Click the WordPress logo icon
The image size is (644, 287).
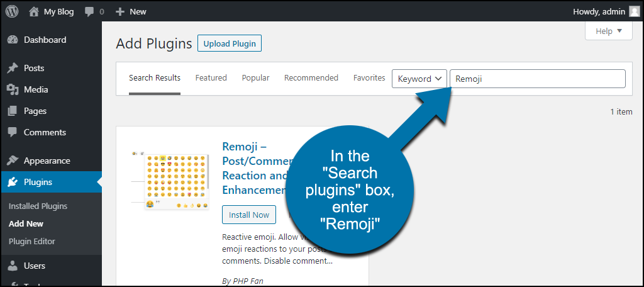tap(12, 11)
